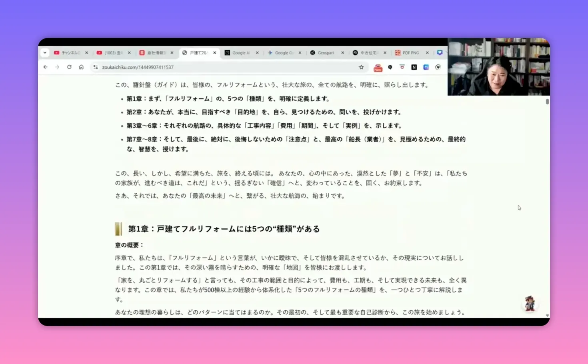Click the forward navigation arrow

pos(57,67)
